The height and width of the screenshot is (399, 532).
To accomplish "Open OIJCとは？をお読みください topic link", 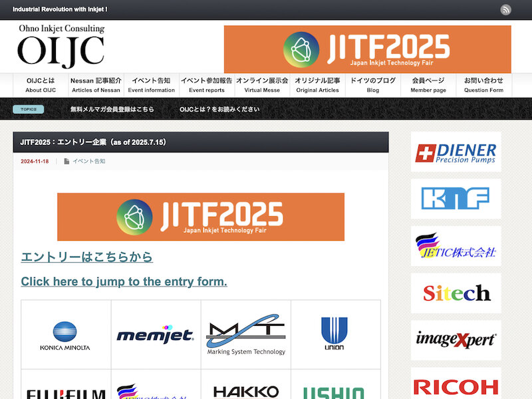I will [219, 109].
